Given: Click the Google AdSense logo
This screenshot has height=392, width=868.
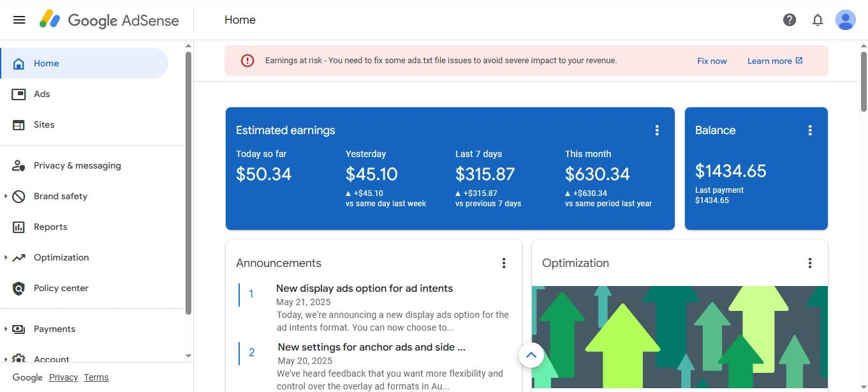Looking at the screenshot, I should (109, 20).
